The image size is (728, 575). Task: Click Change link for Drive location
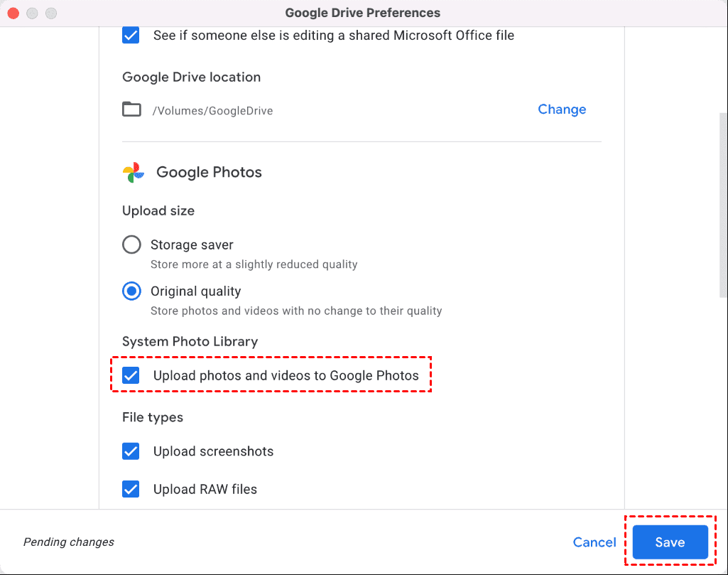point(562,109)
